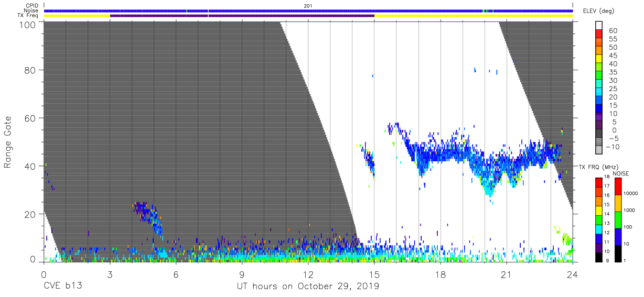Click 'UT hours on October 29, 2019' axis title
Viewport: 644px width, 297px height.
coord(308,287)
